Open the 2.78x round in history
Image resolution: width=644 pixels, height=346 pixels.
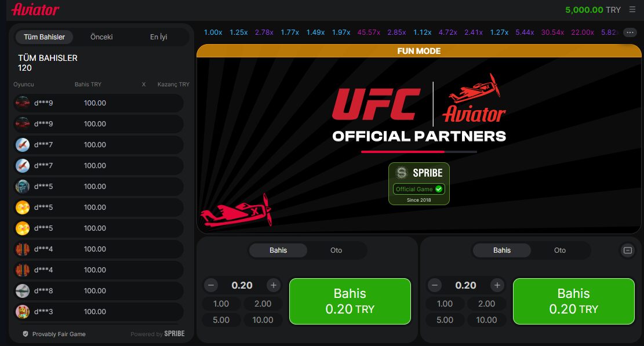(264, 32)
